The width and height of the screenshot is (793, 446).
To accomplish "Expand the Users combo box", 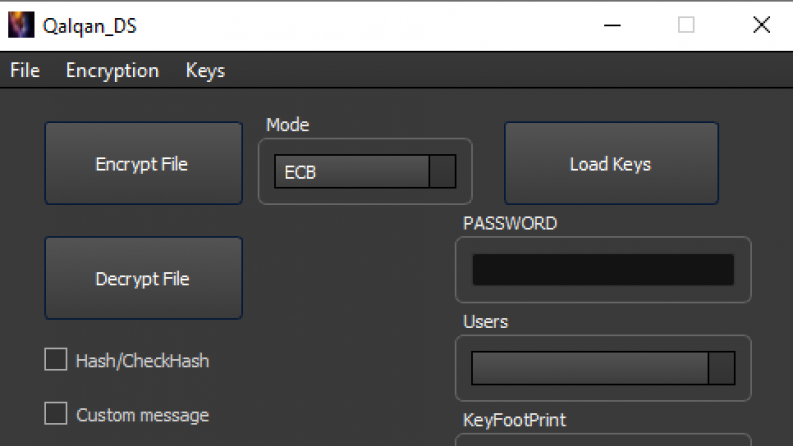I will pos(603,368).
